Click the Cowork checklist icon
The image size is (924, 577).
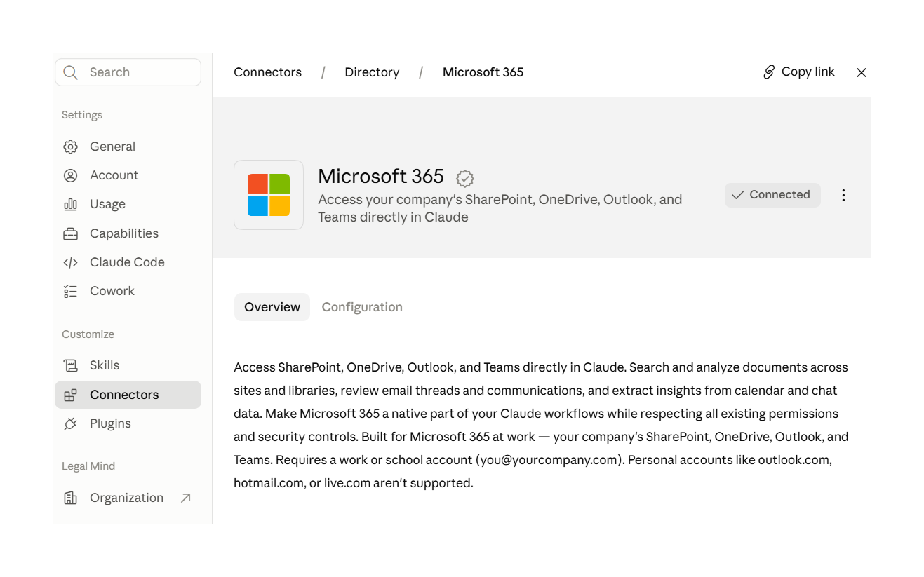click(x=70, y=291)
